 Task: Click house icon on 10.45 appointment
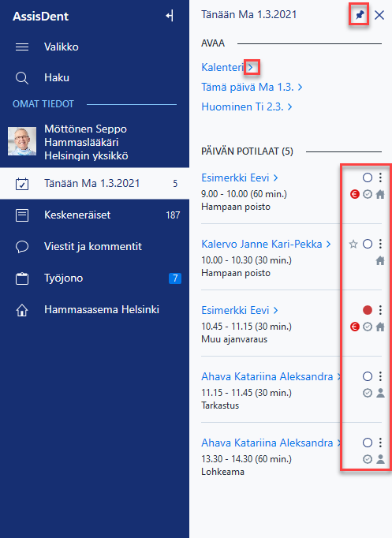[380, 327]
